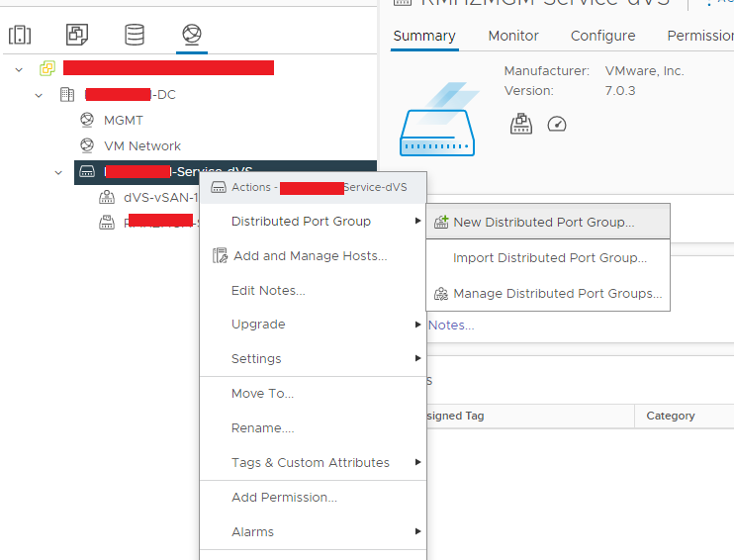This screenshot has width=734, height=560.
Task: Select VM Network in the tree
Action: (142, 146)
